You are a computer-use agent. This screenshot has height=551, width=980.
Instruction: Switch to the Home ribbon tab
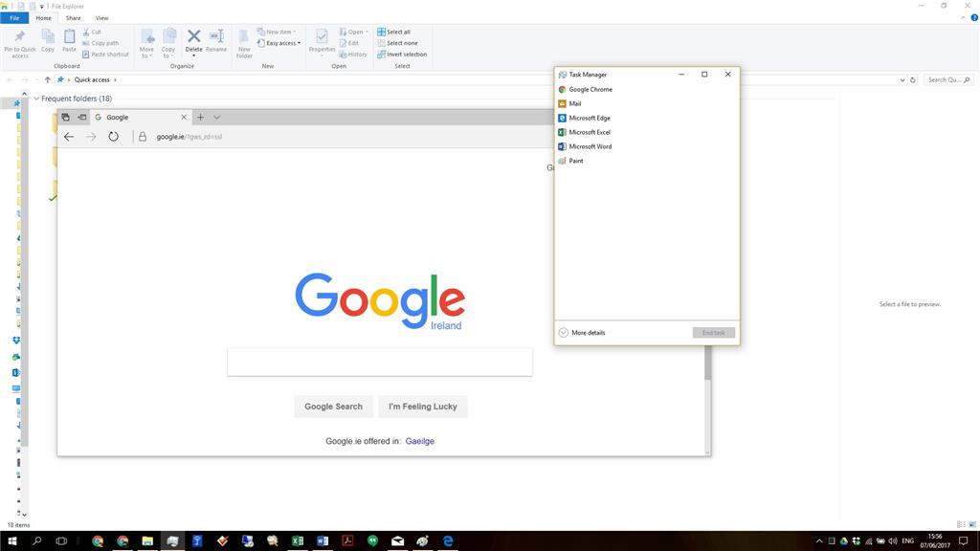click(x=44, y=18)
